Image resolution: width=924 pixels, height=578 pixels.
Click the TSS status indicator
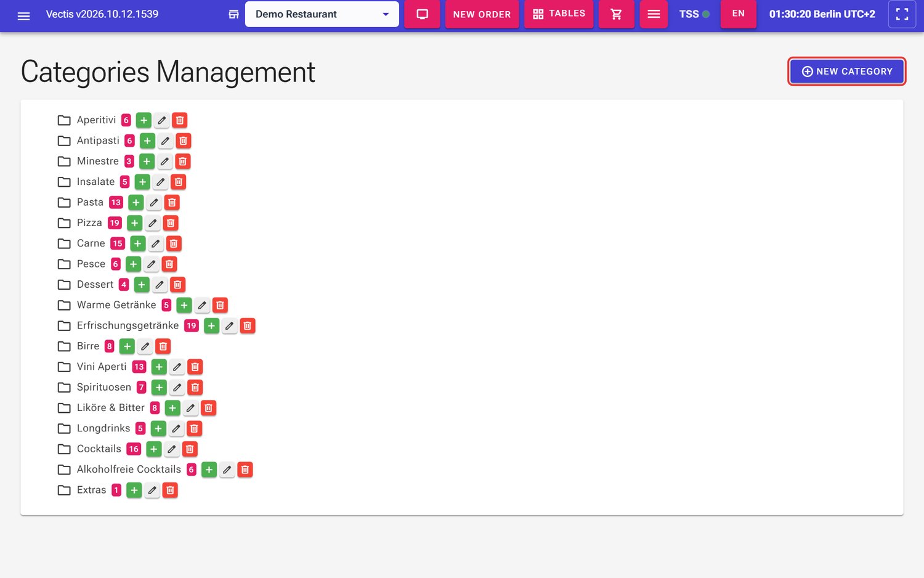(x=694, y=14)
